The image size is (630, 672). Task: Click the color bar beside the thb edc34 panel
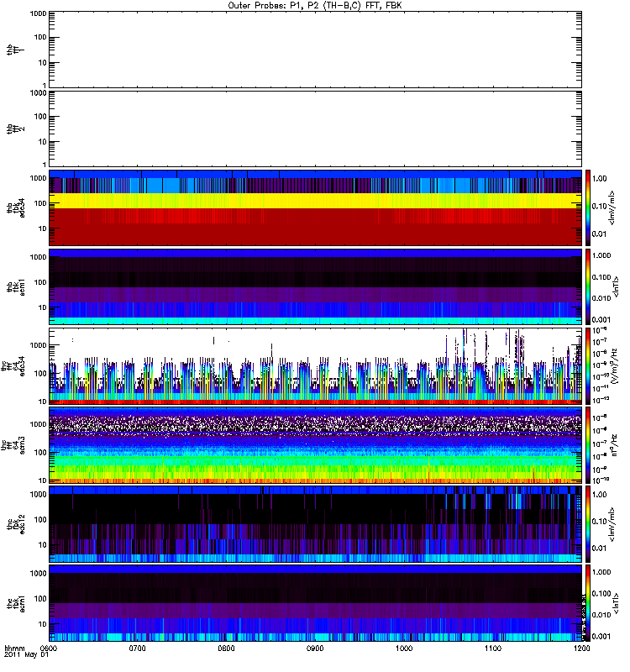pos(589,207)
